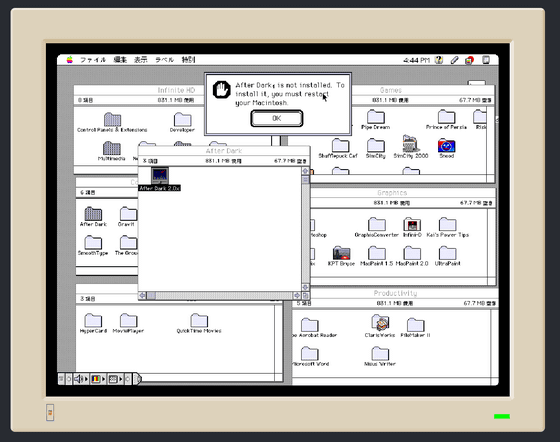Select the Developer folder in Infinite HD
The height and width of the screenshot is (442, 560).
point(182,122)
